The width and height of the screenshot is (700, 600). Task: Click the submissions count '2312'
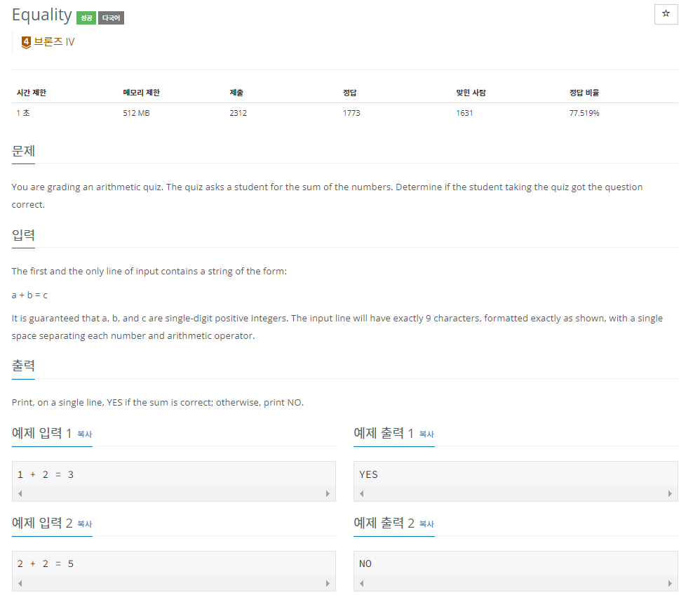click(x=238, y=113)
